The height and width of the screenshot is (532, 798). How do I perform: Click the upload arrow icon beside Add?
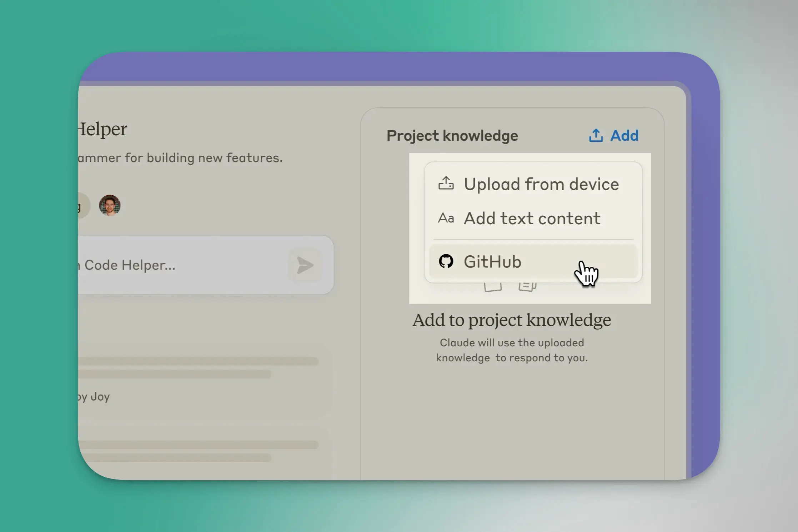click(596, 136)
